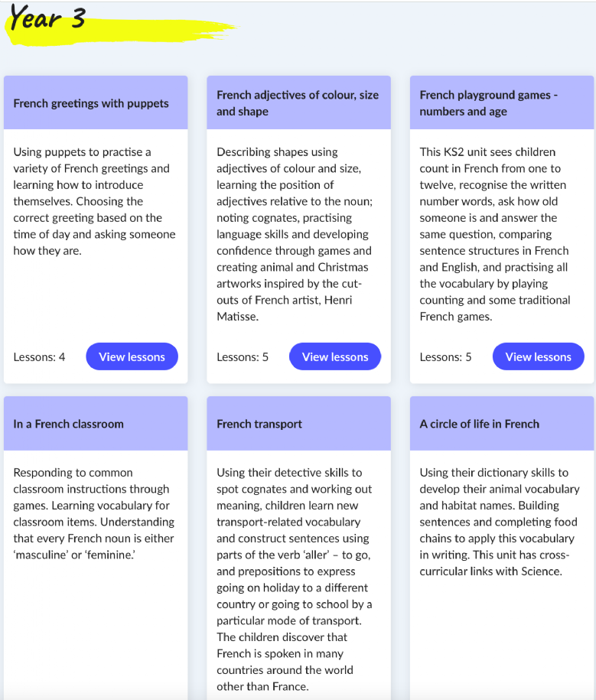This screenshot has width=596, height=700.
Task: Open View lessons for French adjectives unit
Action: (335, 357)
